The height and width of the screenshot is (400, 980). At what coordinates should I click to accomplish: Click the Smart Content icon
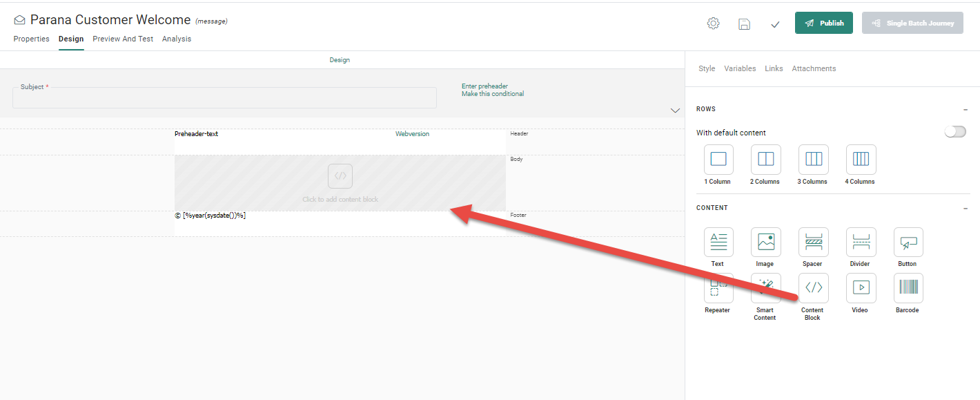(x=765, y=288)
